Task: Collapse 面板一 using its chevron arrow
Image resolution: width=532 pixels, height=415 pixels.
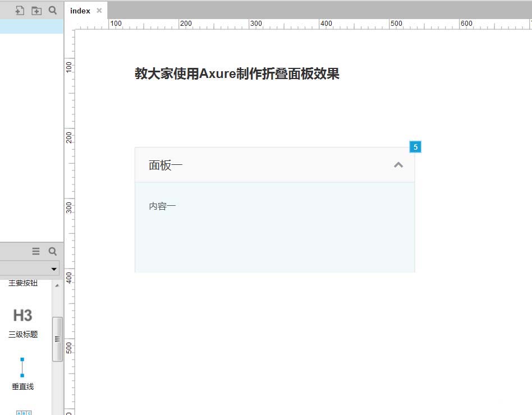Action: coord(398,165)
